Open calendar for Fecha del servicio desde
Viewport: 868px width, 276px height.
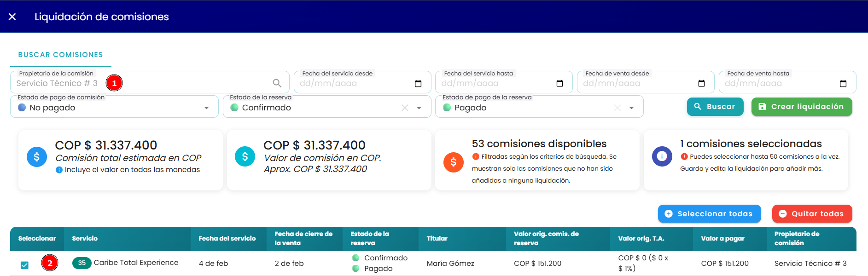click(418, 83)
